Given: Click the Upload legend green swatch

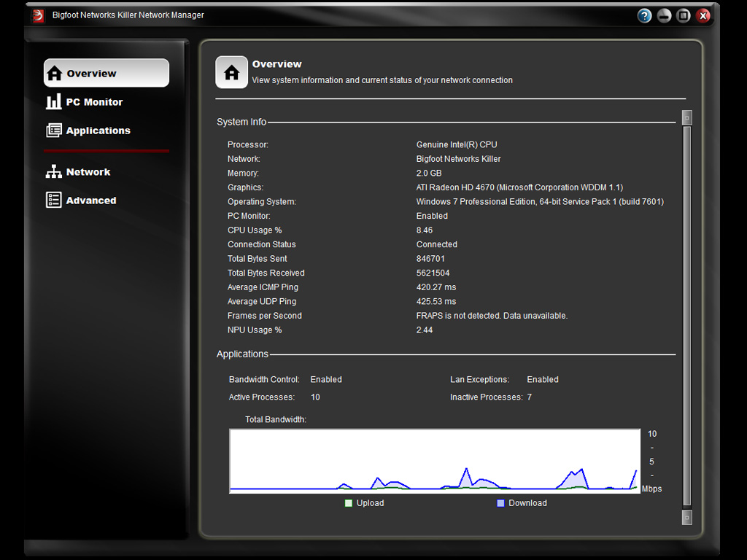Looking at the screenshot, I should pos(348,503).
